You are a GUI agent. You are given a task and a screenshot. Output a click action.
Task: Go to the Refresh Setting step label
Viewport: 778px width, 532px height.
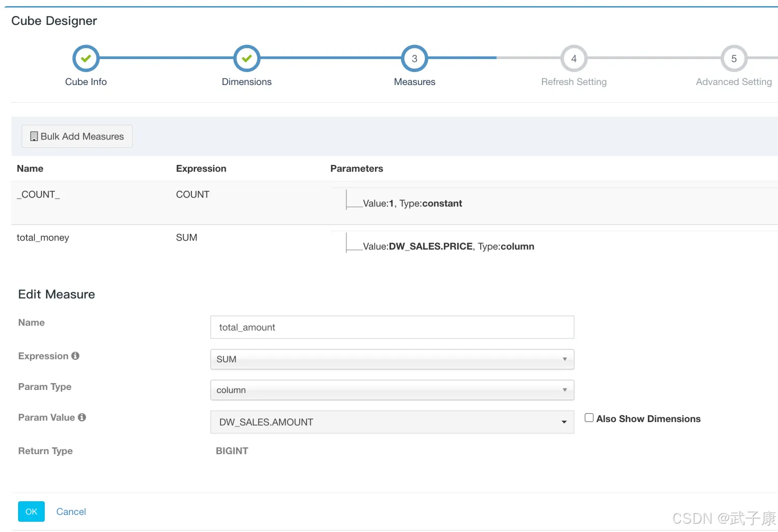pos(574,82)
